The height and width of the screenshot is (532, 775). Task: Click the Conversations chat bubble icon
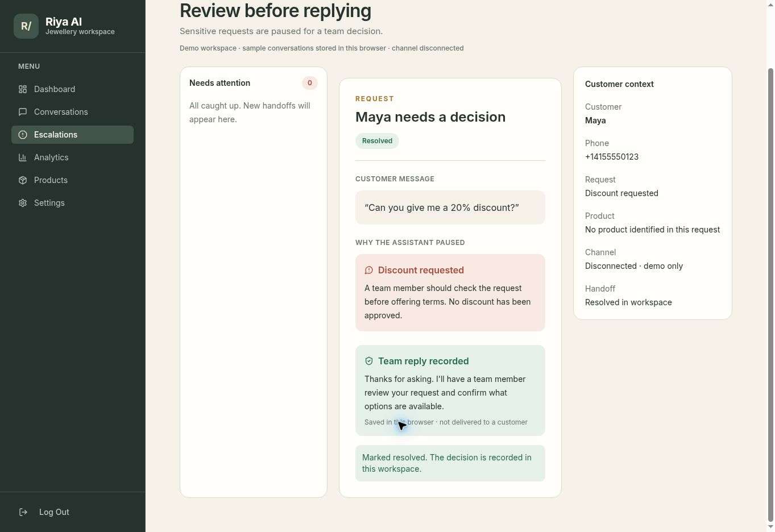click(x=23, y=112)
